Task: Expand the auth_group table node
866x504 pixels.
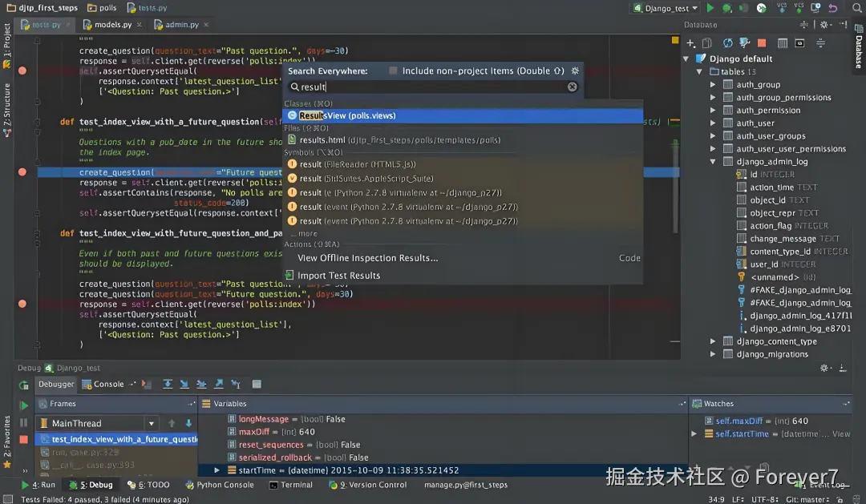Action: [x=713, y=84]
